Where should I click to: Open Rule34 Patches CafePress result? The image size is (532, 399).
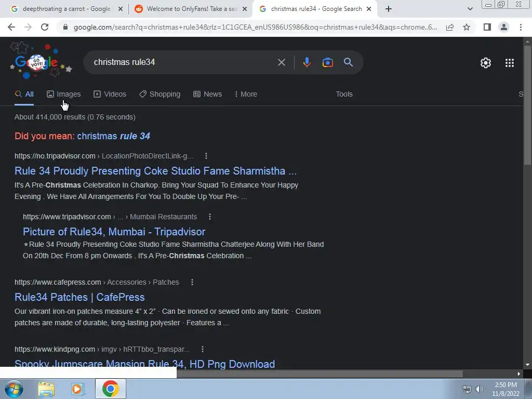[x=79, y=297]
